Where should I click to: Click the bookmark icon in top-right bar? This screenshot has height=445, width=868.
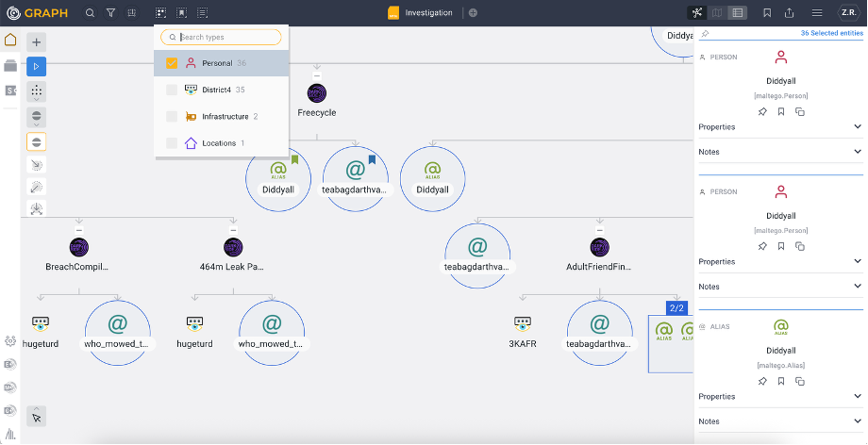tap(767, 13)
